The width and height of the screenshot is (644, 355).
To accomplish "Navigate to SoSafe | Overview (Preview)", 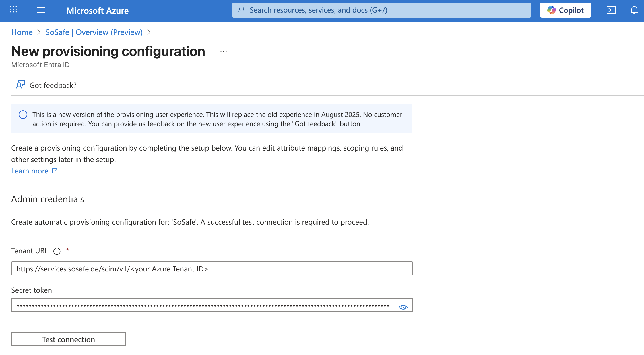I will pos(94,32).
